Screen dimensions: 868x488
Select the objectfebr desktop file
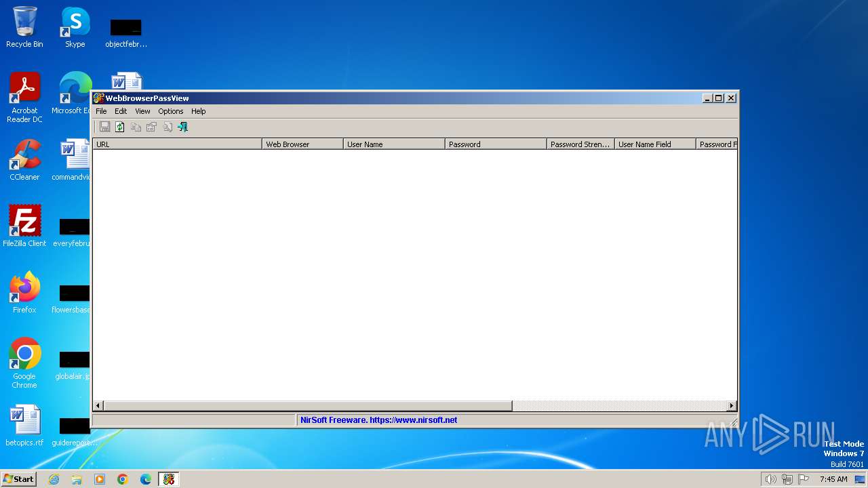pos(126,32)
